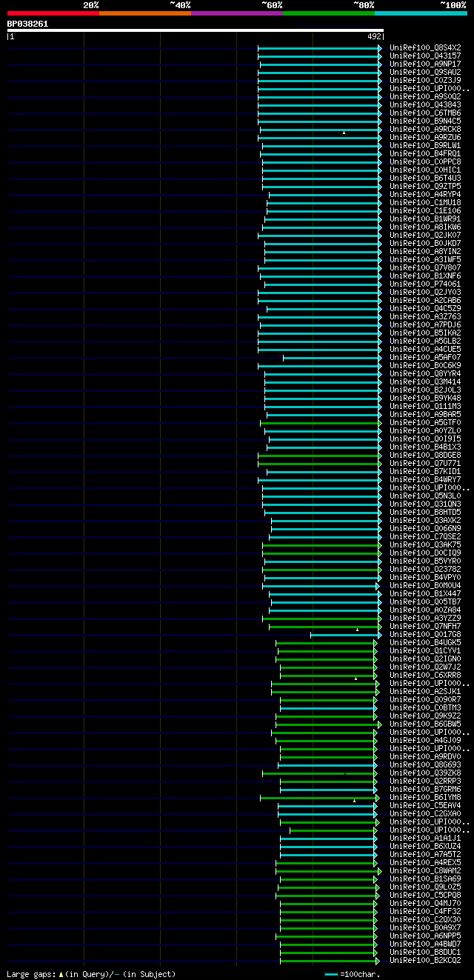Click the UniRef100_A9S0Q2 label
Image resolution: width=474 pixels, height=980 pixels.
[425, 96]
